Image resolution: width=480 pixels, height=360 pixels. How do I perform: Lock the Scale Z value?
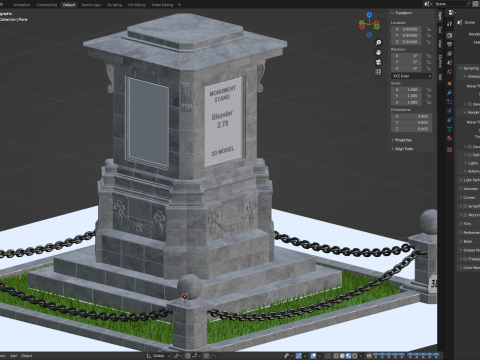coord(428,102)
